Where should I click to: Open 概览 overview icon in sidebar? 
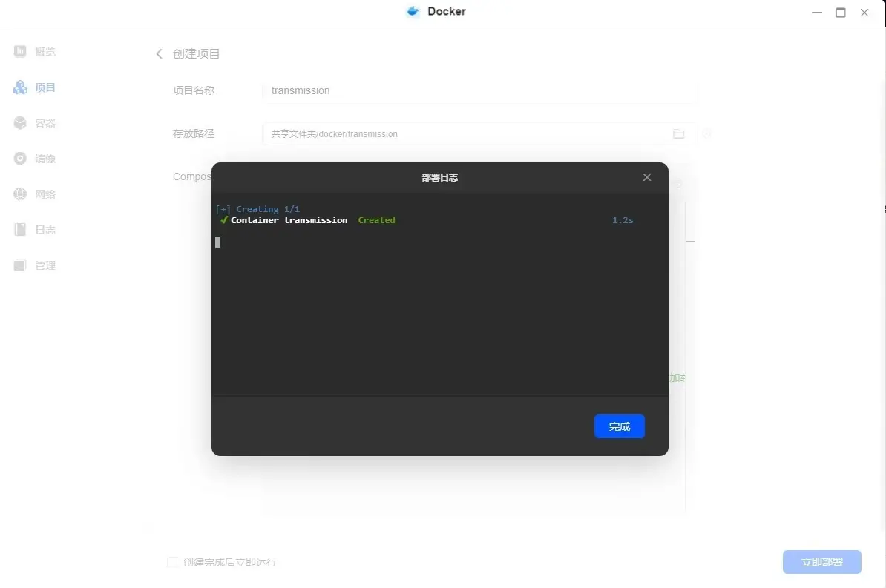[20, 52]
